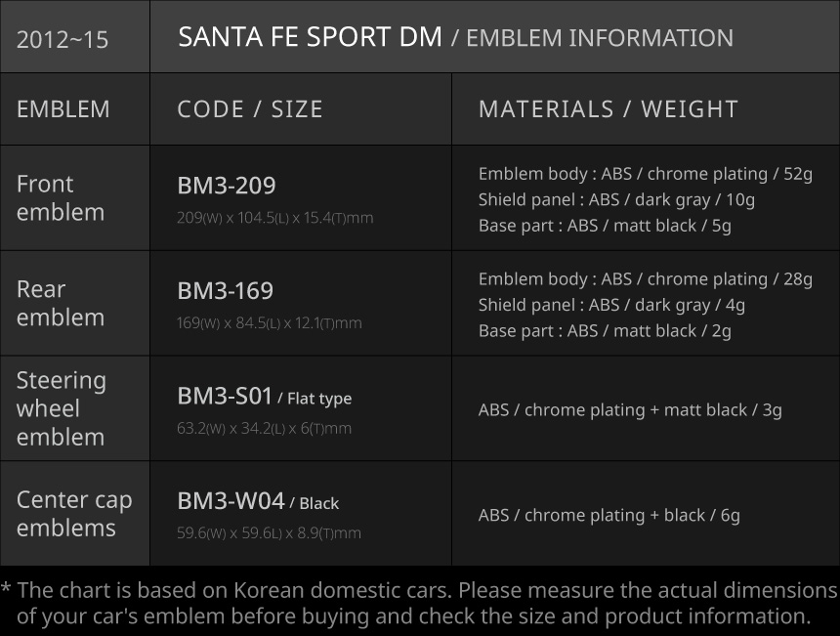
Task: Select the CODE / SIZE column header
Action: [x=250, y=109]
